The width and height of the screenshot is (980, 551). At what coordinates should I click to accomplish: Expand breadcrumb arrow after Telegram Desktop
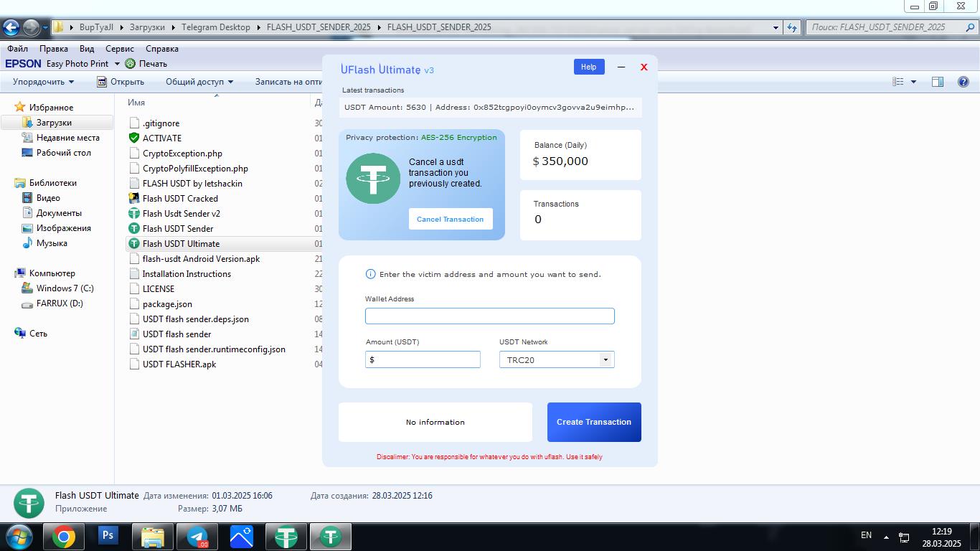tap(258, 27)
